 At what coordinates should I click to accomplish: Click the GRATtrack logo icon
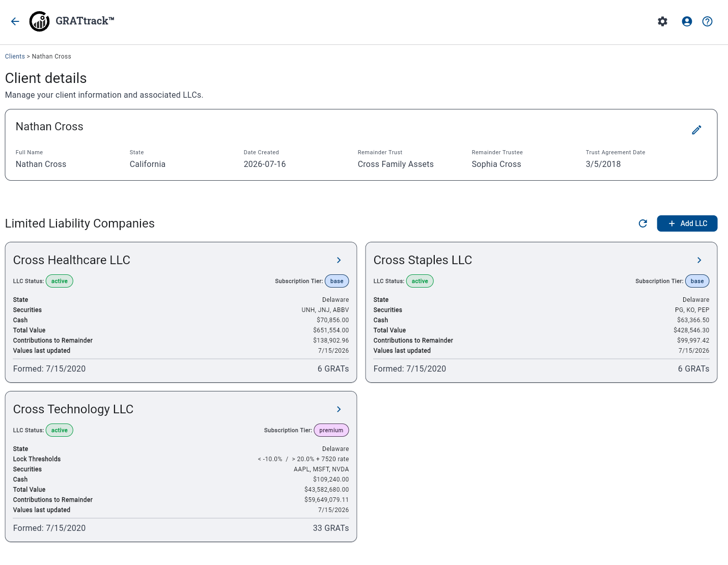(x=40, y=21)
